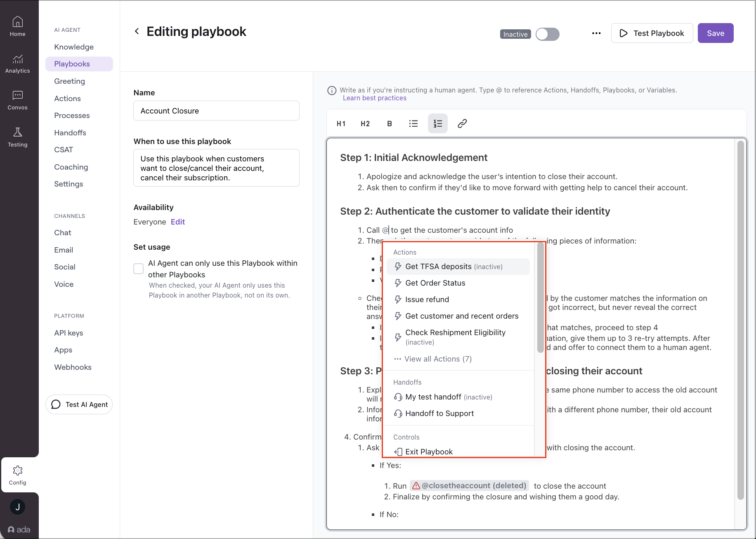Viewport: 756px width, 539px height.
Task: Switch to the Handoffs section in the sidebar
Action: click(x=70, y=132)
